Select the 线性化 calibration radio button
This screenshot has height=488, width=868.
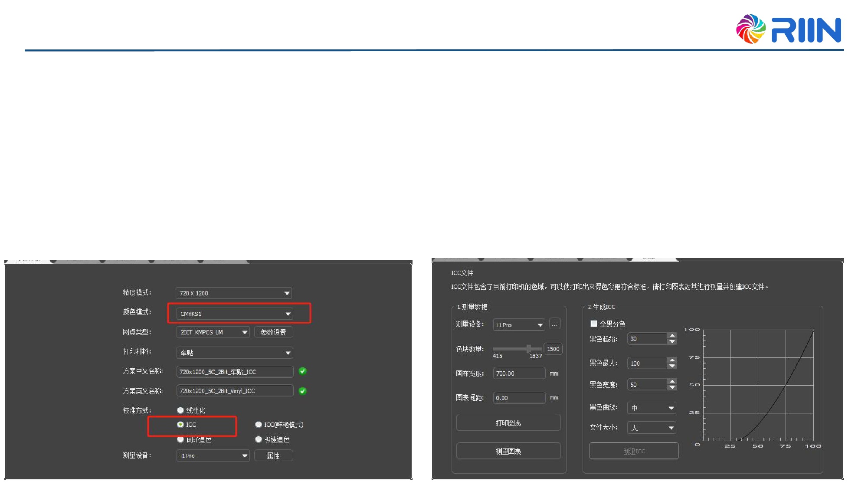tap(180, 410)
